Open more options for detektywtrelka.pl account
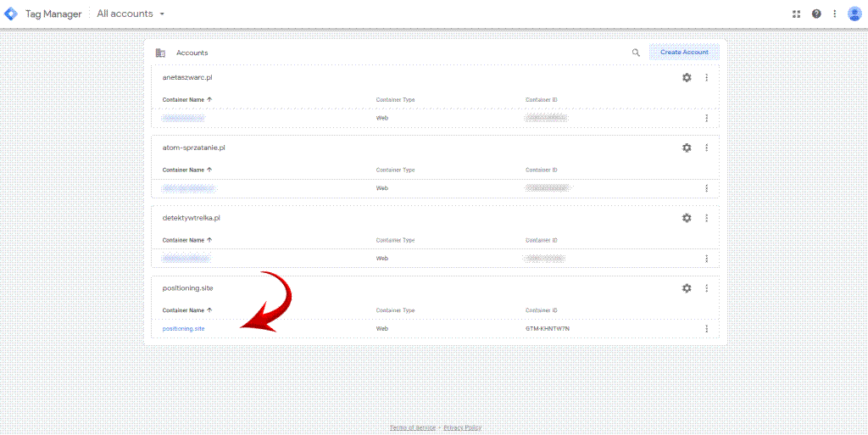Image resolution: width=868 pixels, height=435 pixels. [706, 218]
